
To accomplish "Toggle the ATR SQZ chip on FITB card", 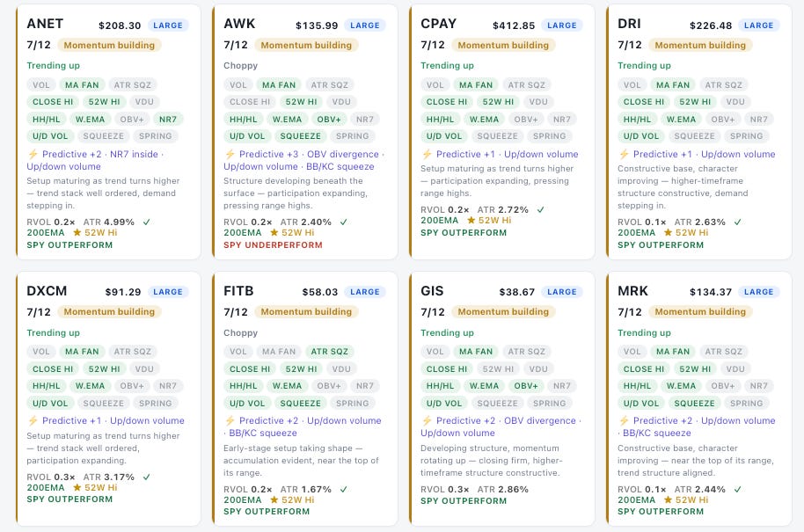I will point(329,352).
